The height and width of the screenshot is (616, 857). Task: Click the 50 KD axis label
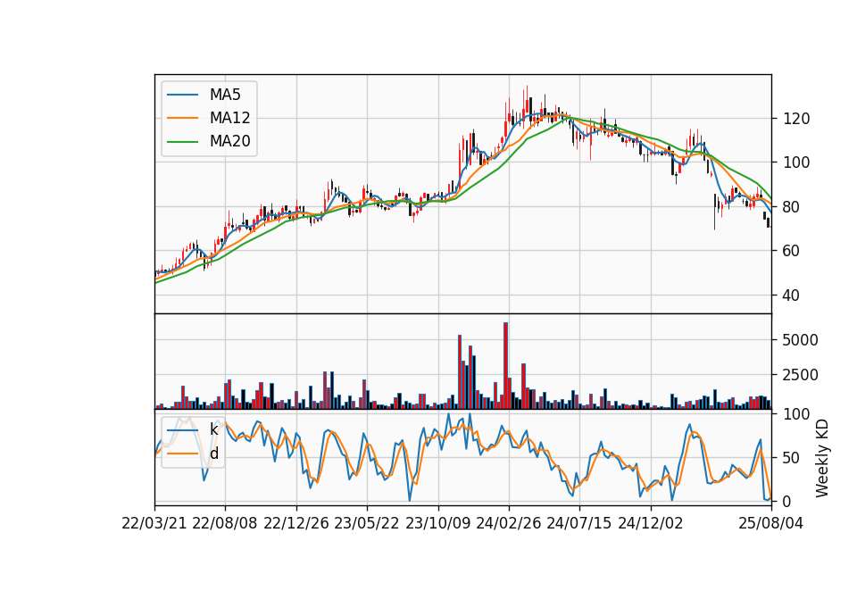[x=792, y=458]
